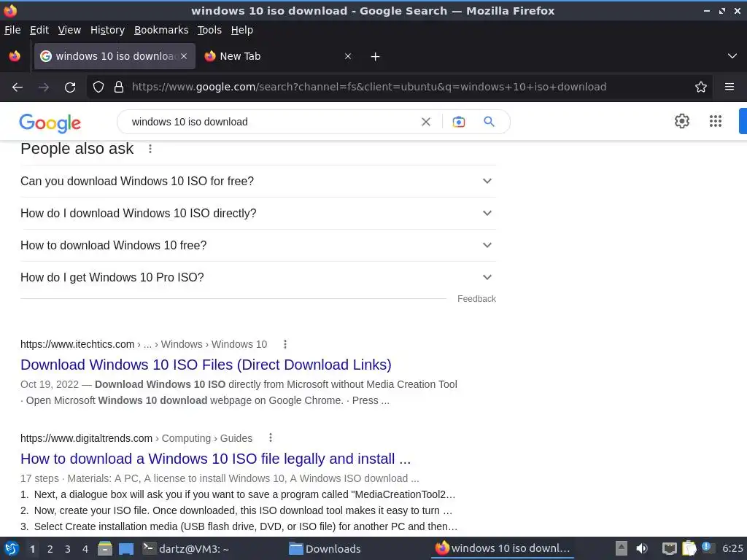
Task: Expand 'How do I get Windows 10 Pro ISO?'
Action: tap(258, 277)
